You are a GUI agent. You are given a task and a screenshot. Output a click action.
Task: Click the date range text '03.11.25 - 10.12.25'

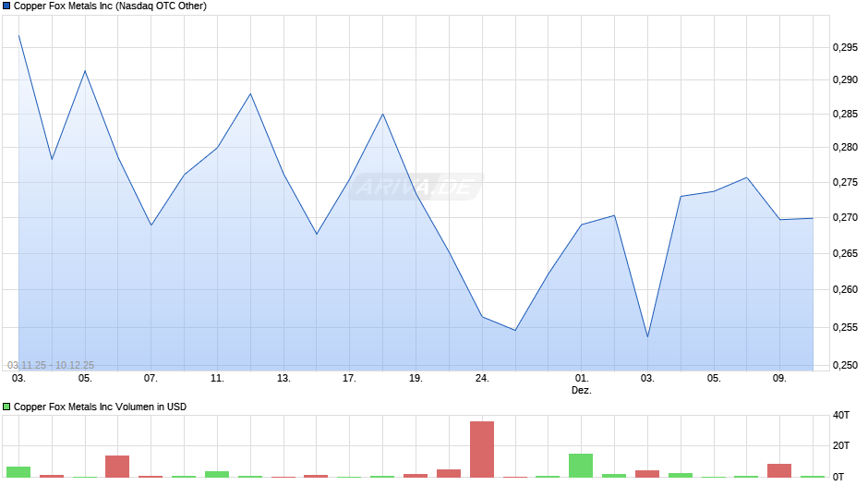pos(51,365)
